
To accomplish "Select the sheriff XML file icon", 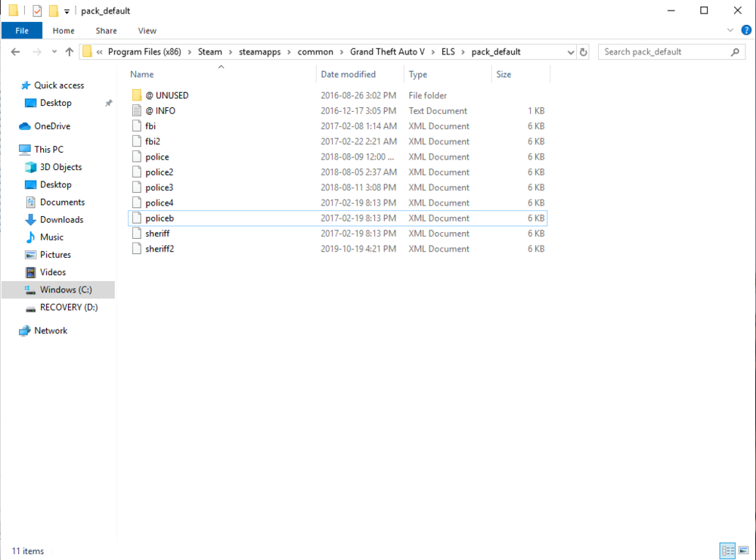I will coord(137,234).
